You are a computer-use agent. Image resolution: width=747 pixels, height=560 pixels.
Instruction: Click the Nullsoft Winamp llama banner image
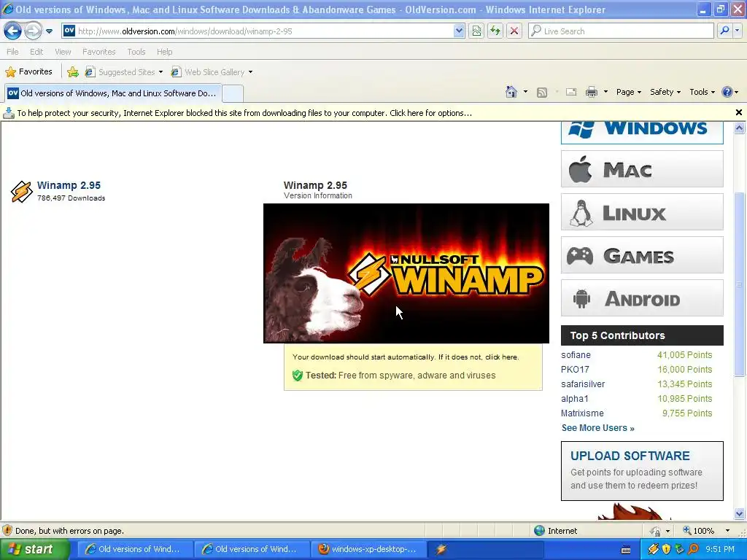coord(406,273)
